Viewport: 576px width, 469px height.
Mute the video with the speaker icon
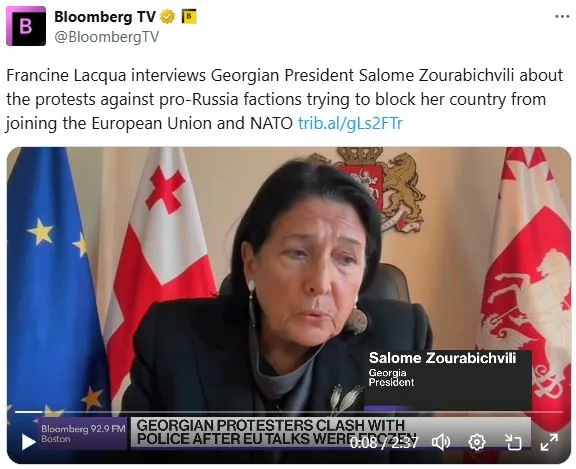(x=441, y=442)
